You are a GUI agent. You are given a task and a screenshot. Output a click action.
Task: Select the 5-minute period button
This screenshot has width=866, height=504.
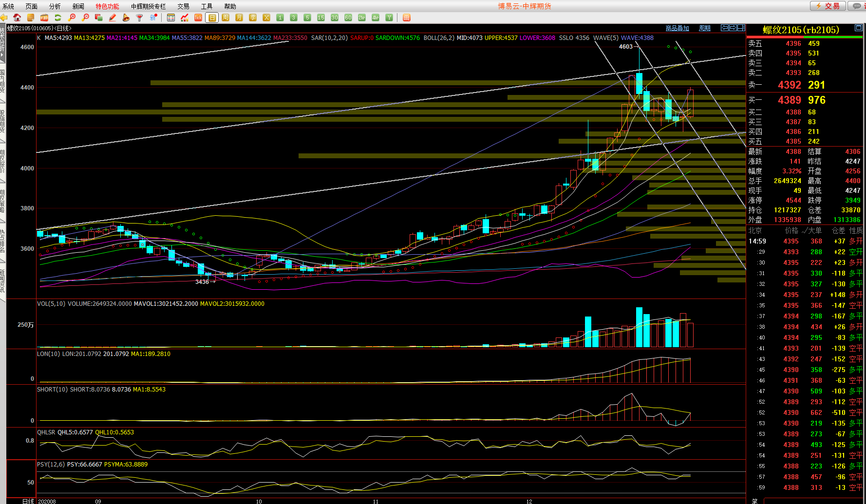tap(307, 18)
